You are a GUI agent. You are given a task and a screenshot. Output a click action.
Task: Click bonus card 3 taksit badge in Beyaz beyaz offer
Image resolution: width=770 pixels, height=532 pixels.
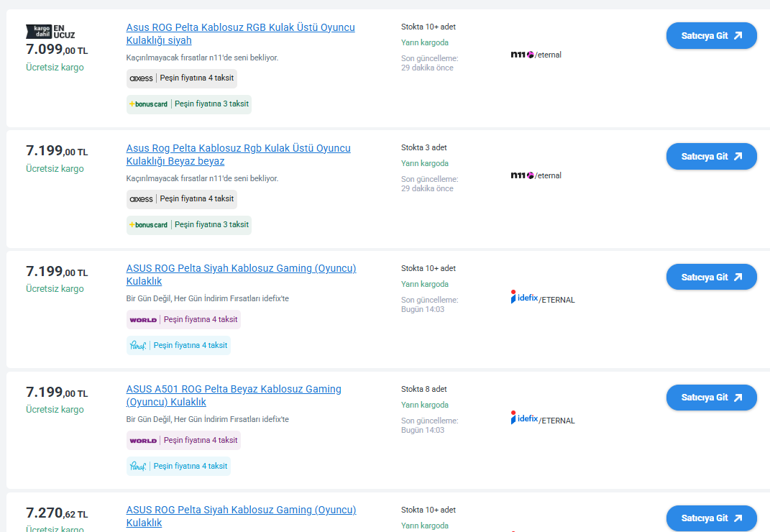[x=189, y=225]
